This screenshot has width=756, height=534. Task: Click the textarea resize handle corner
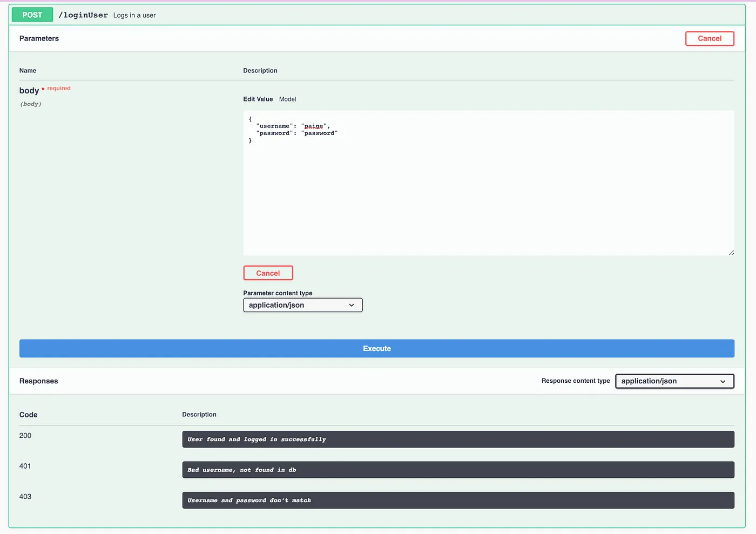[732, 252]
